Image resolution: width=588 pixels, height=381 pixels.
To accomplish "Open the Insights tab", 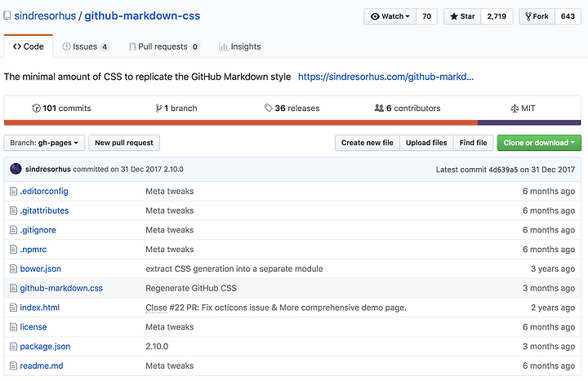I will coord(240,47).
